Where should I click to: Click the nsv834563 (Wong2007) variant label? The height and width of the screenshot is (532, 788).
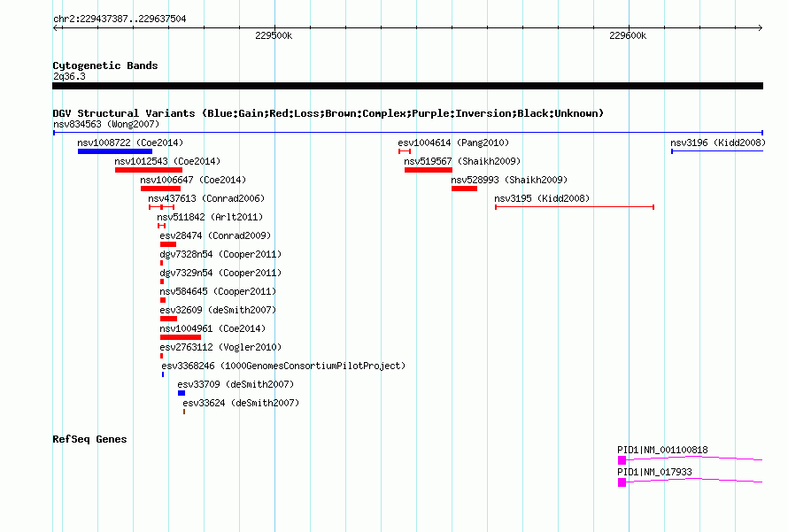tap(106, 124)
